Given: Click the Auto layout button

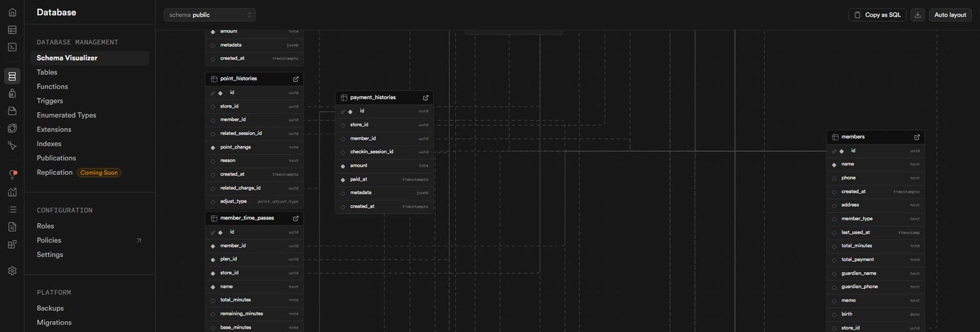Looking at the screenshot, I should [950, 15].
